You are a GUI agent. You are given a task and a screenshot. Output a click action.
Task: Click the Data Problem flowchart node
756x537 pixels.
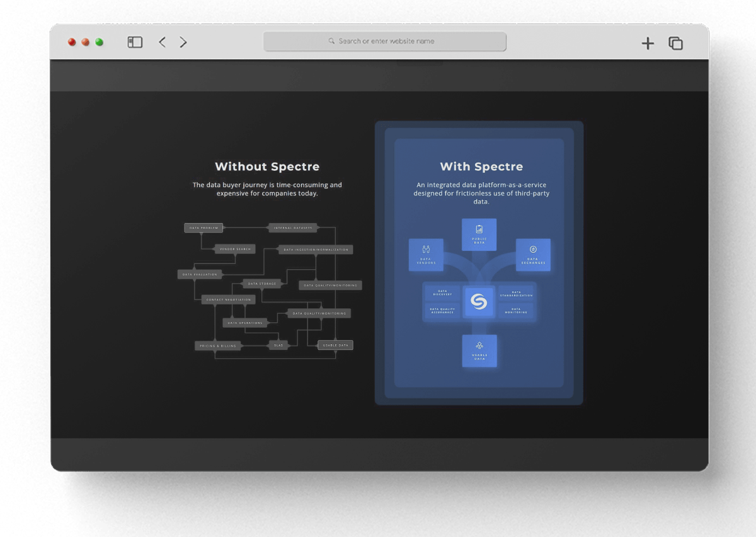pos(203,228)
